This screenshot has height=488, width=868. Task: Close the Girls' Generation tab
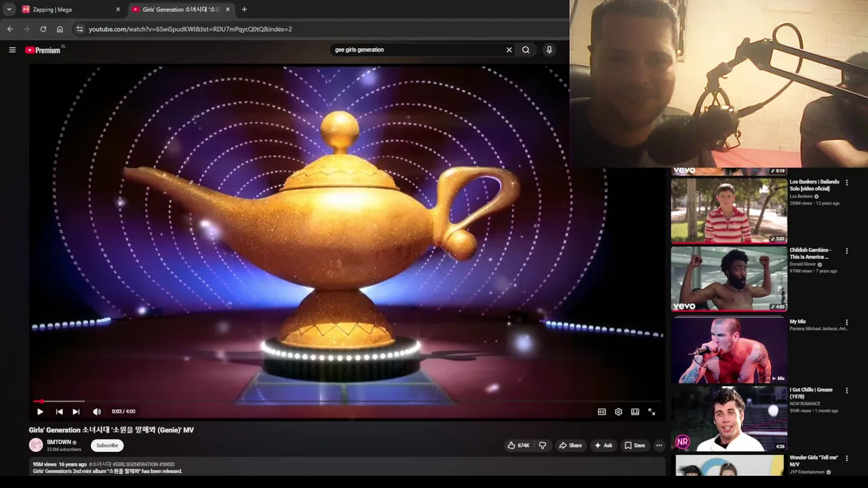tap(228, 9)
